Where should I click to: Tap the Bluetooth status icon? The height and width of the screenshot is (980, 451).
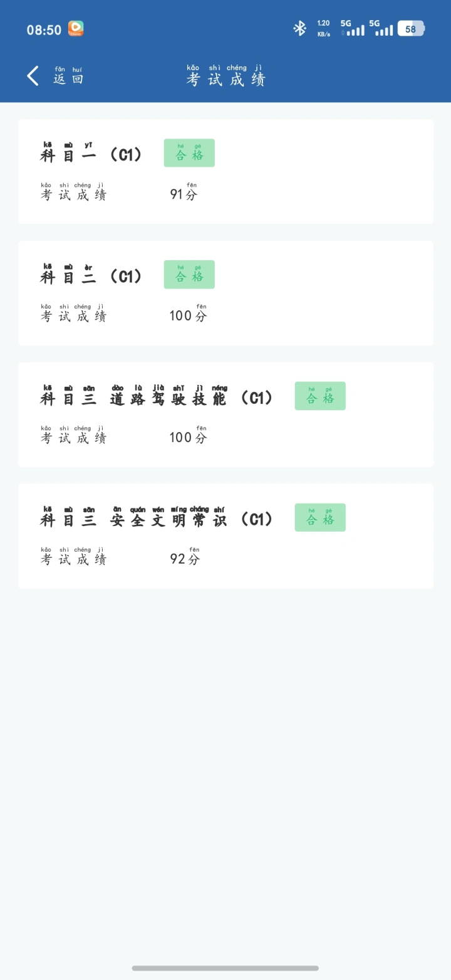tap(300, 28)
